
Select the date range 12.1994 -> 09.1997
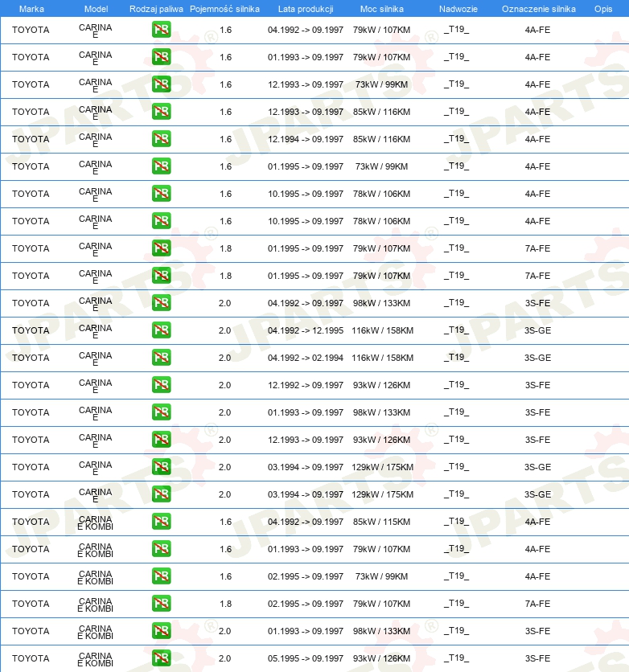[x=306, y=139]
